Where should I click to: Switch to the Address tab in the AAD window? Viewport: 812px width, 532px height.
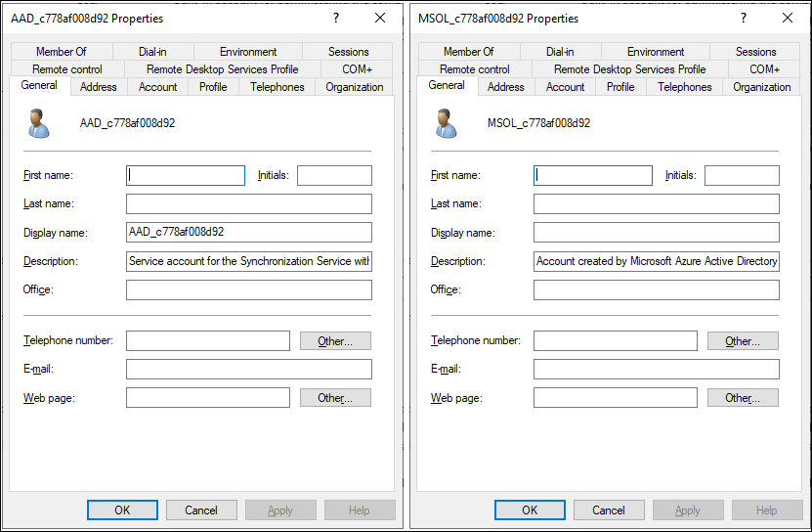click(99, 87)
